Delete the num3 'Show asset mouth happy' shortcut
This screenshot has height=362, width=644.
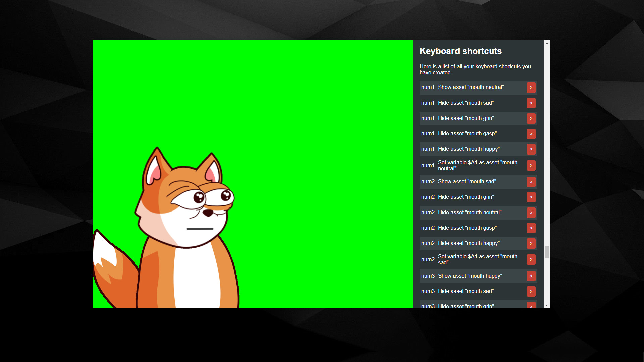tap(531, 276)
